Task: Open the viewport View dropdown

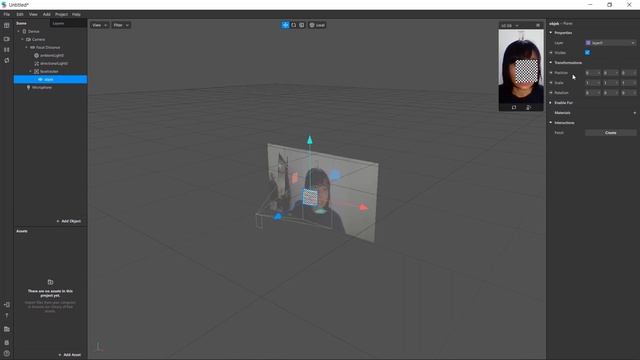Action: 99,25
